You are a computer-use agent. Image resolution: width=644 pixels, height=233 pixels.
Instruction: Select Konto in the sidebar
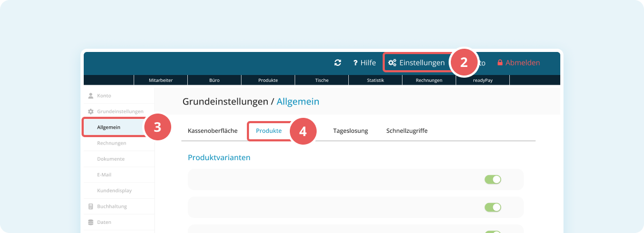pyautogui.click(x=104, y=96)
